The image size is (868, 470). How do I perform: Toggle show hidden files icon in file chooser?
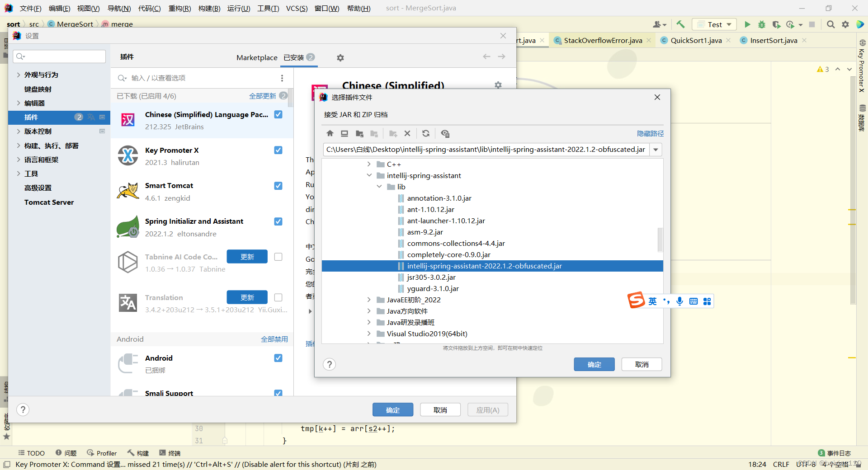tap(445, 133)
